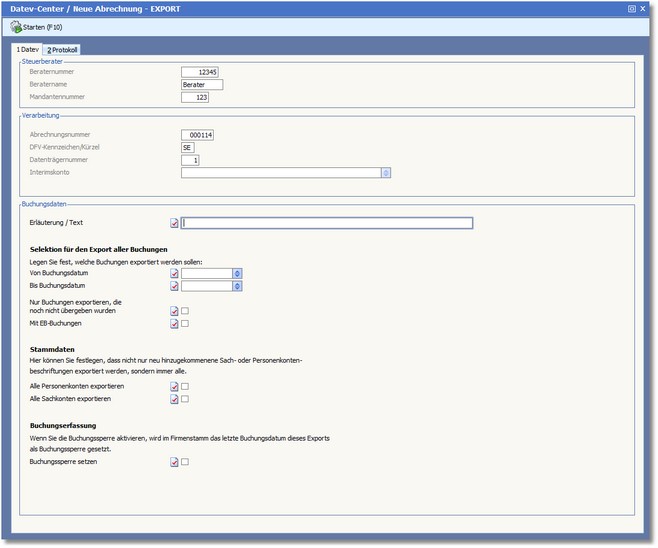This screenshot has width=658, height=548.
Task: Open the Bis Buchungsdatum date dropdown
Action: point(237,286)
